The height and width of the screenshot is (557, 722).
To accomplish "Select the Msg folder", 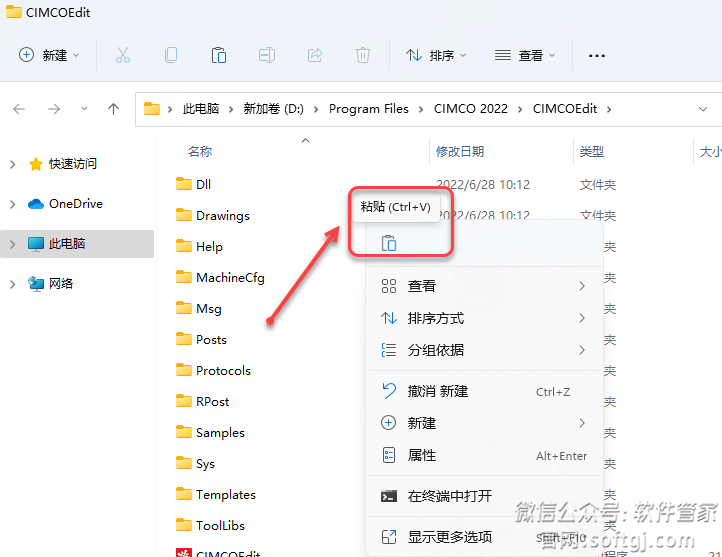I will 198,308.
